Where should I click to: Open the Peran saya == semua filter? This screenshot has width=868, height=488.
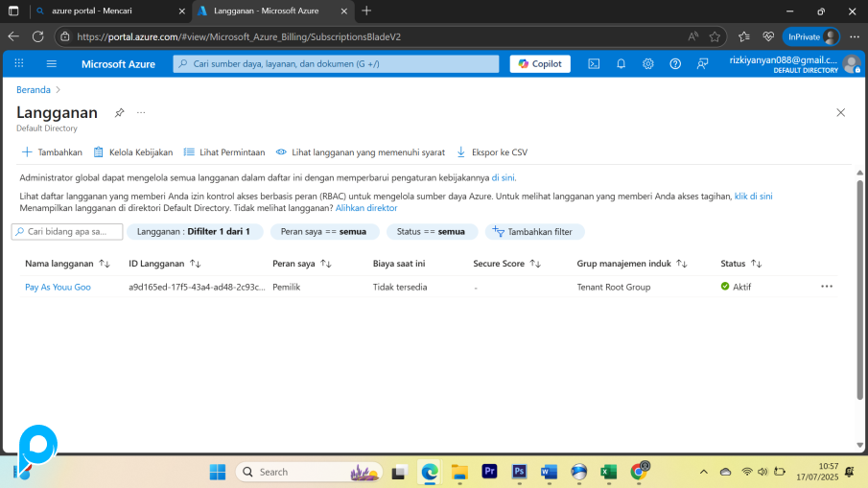click(323, 232)
